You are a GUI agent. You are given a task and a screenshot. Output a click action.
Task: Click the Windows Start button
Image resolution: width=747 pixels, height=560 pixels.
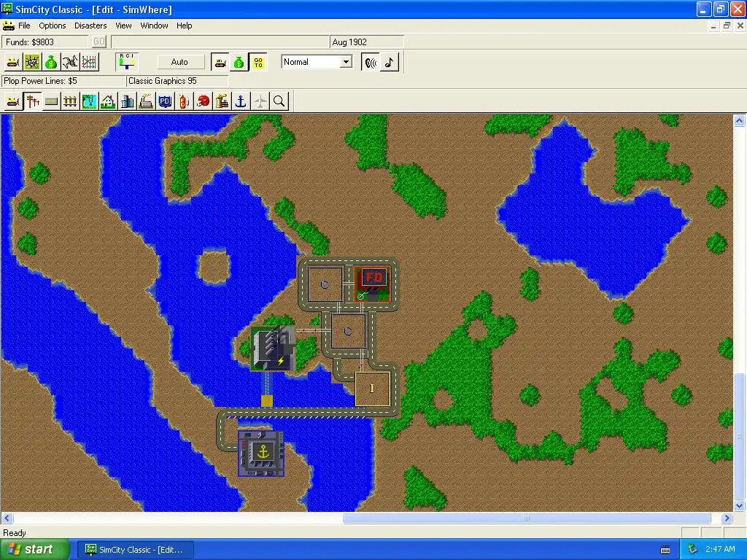click(x=35, y=550)
